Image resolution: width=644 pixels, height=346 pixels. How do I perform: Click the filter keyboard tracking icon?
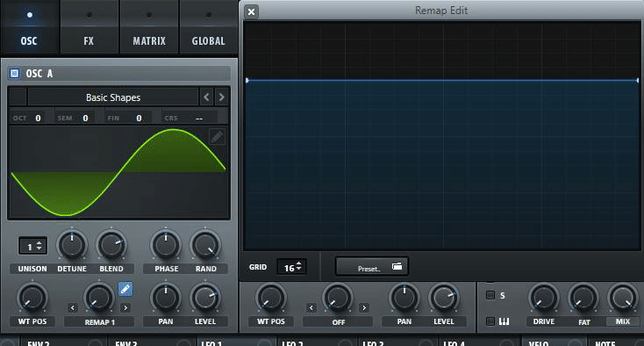click(504, 321)
